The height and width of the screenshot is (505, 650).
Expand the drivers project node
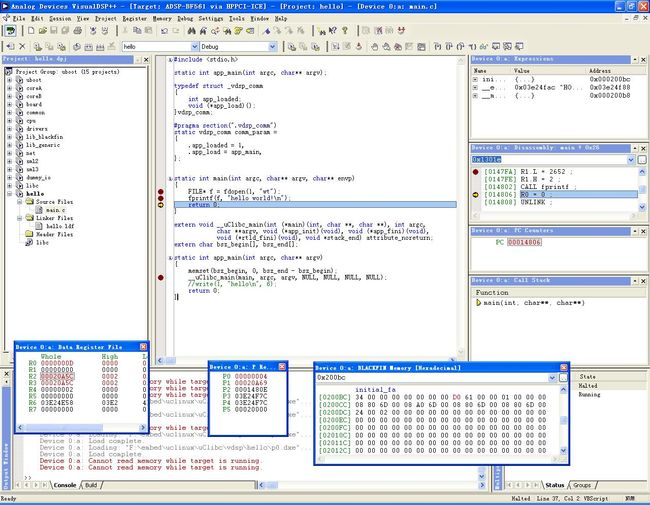coord(10,129)
